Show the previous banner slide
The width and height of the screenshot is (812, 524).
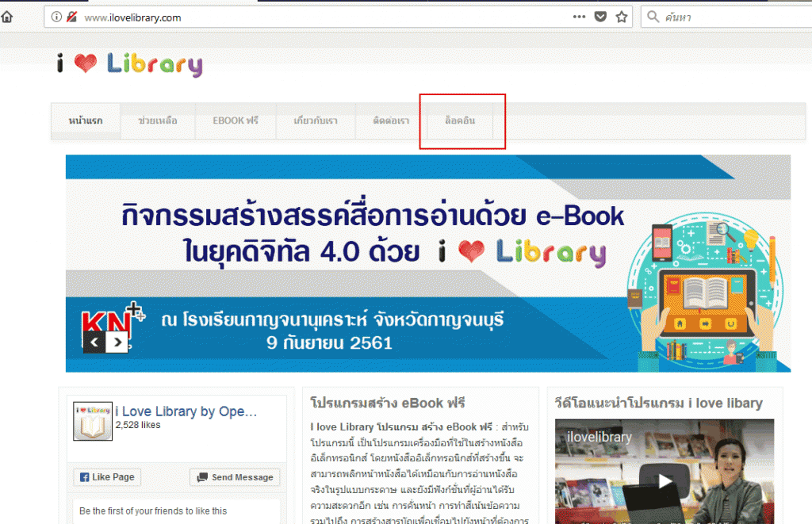(94, 342)
